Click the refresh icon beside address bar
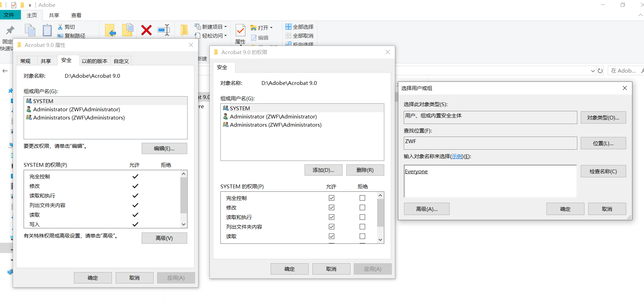Screen dimensions: 644x303 [x=600, y=71]
